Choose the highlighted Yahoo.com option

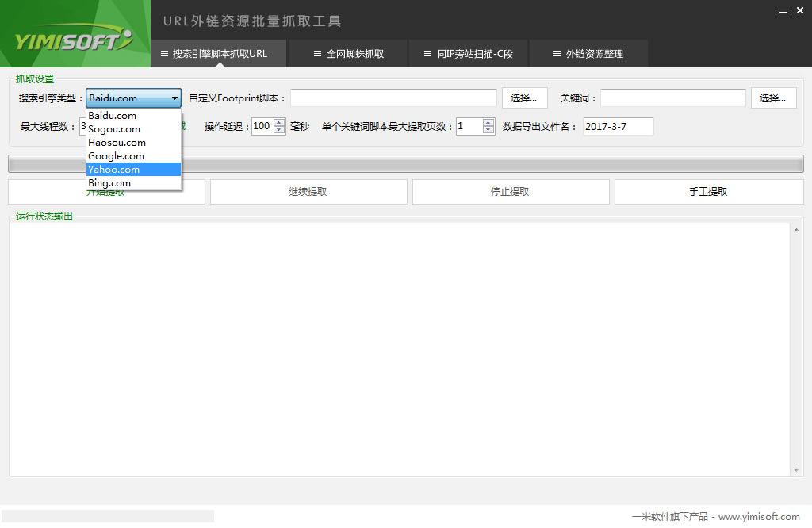pos(133,170)
